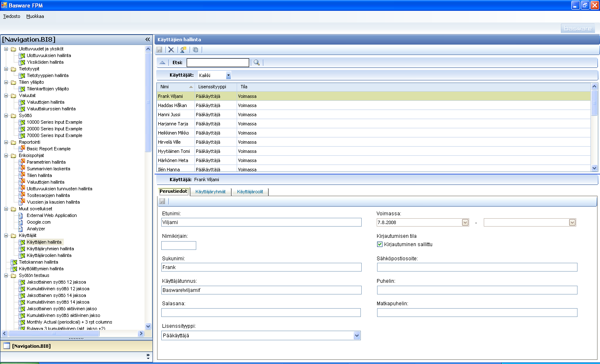600x364 pixels.
Task: Click the save icon in Käyttäjien hallinta toolbar
Action: click(159, 50)
